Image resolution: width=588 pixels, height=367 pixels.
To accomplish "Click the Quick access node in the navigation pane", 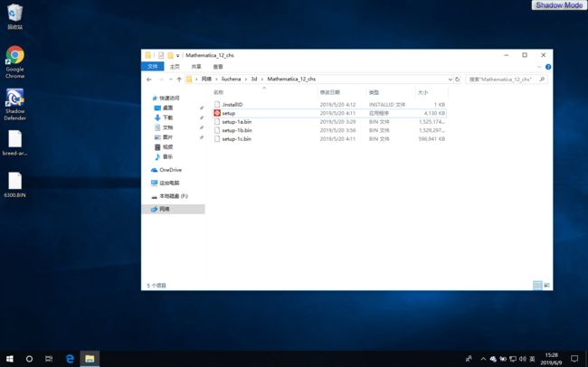I will (166, 98).
